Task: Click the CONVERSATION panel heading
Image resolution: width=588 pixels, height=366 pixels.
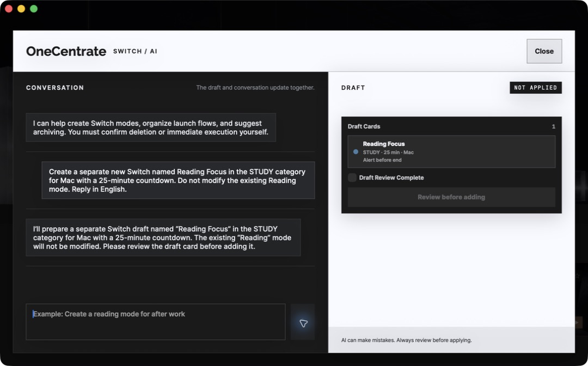Action: 55,88
